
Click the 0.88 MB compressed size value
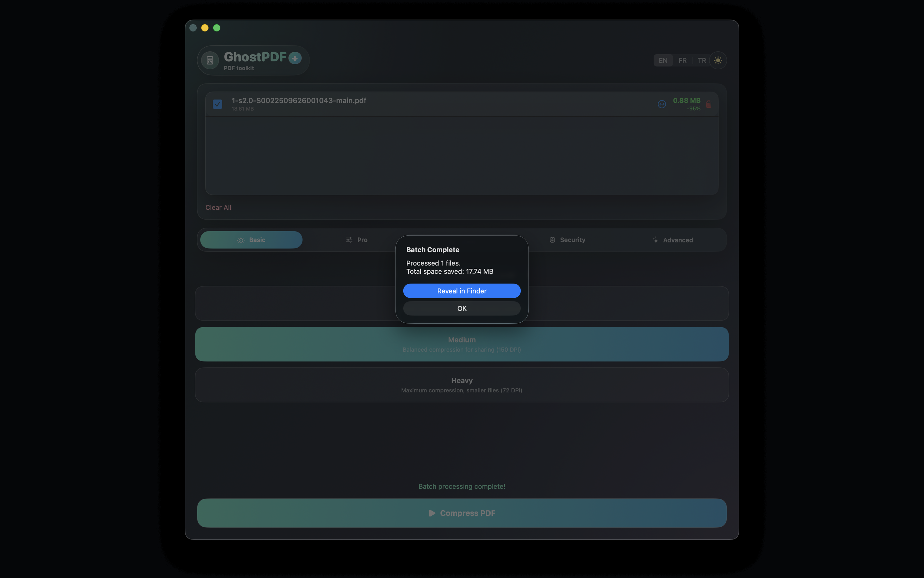click(687, 101)
